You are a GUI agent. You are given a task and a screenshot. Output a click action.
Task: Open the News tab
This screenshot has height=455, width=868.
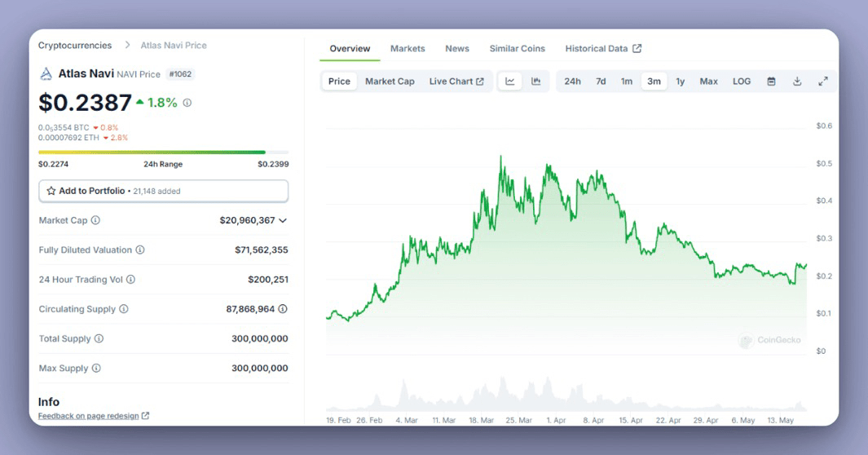[457, 49]
